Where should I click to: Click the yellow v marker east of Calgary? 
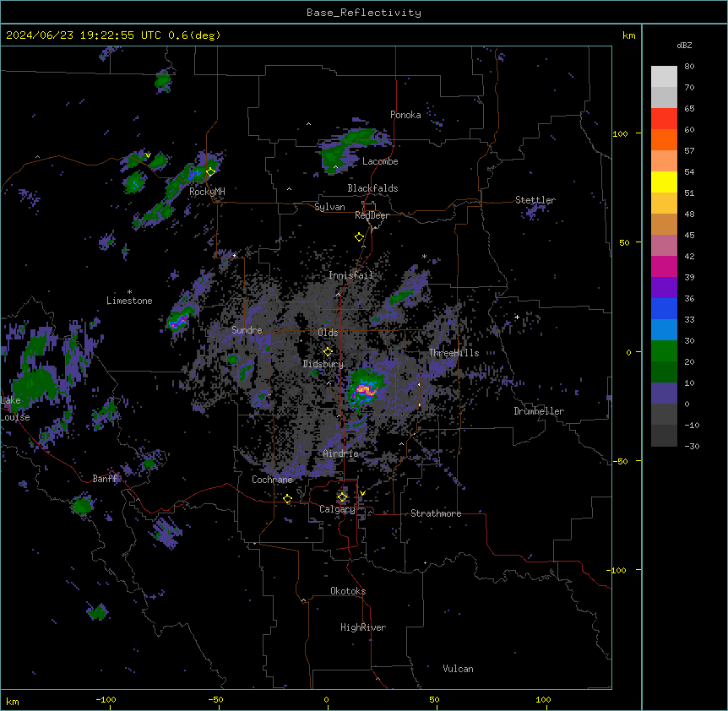click(x=362, y=493)
